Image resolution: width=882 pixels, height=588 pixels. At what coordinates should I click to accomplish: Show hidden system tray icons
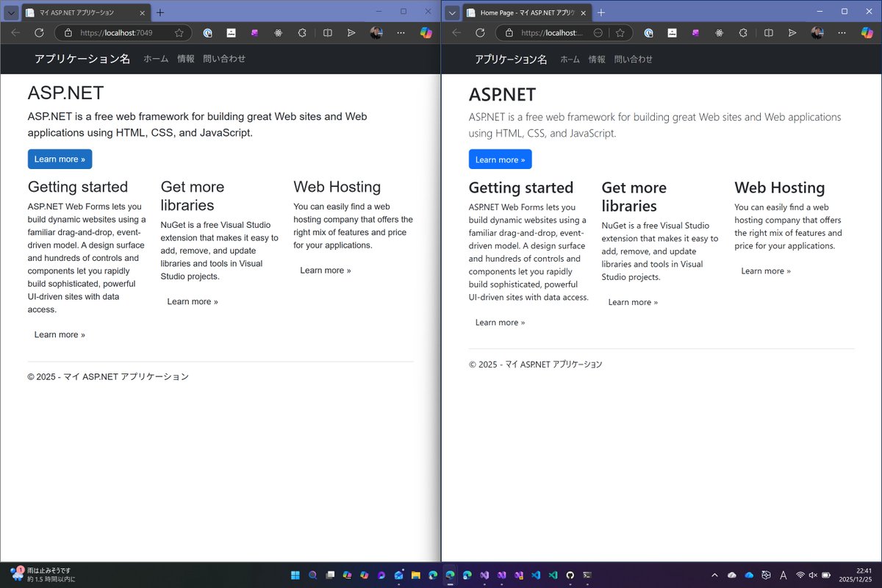pyautogui.click(x=714, y=575)
